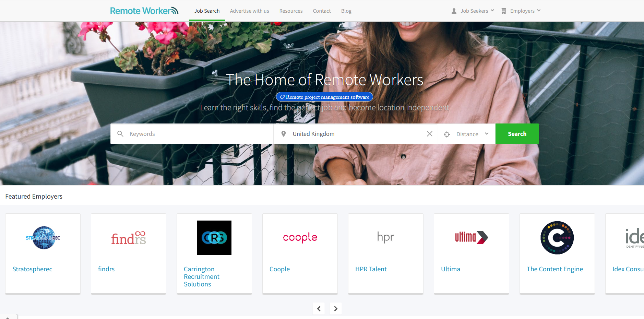Open the Stratospherec logo
The image size is (644, 319).
43,238
